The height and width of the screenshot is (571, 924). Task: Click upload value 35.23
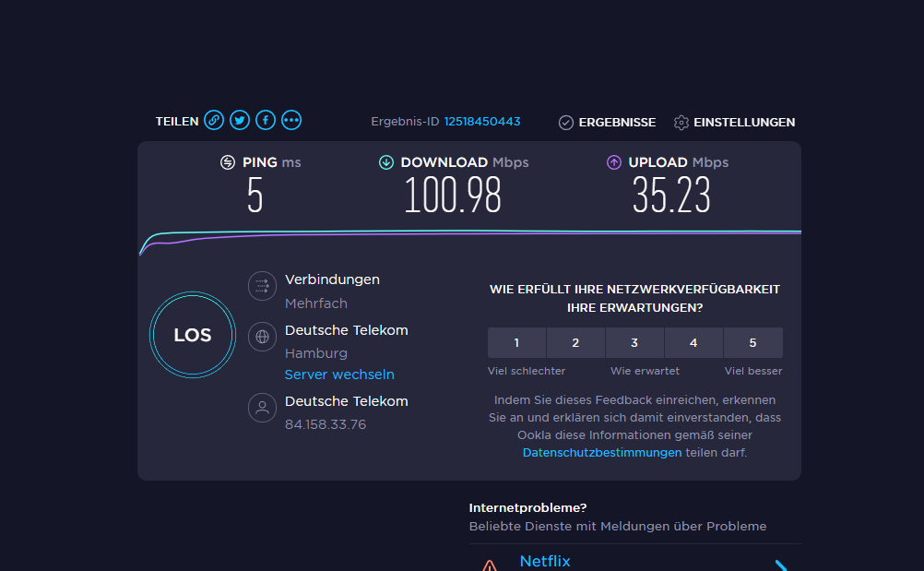point(671,196)
